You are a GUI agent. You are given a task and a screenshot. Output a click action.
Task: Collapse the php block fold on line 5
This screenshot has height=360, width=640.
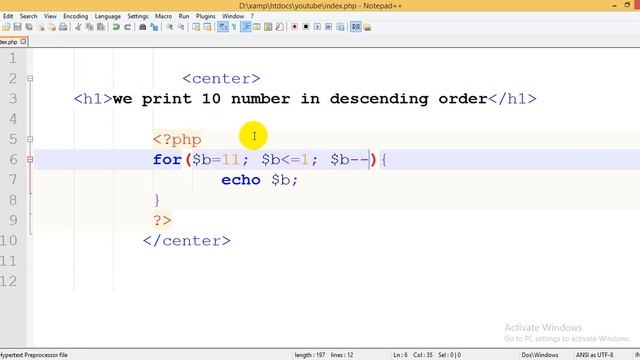[x=30, y=139]
